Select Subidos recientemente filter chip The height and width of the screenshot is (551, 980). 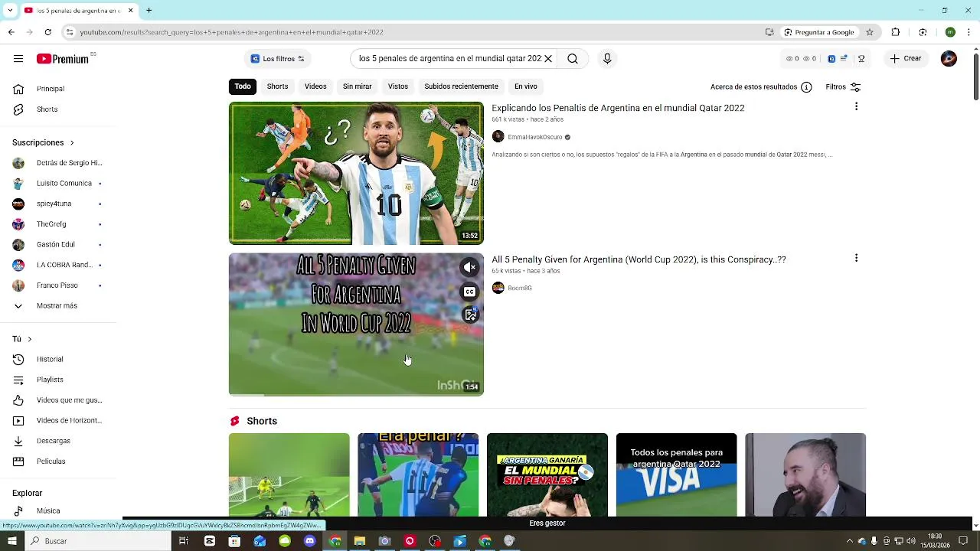pos(461,86)
